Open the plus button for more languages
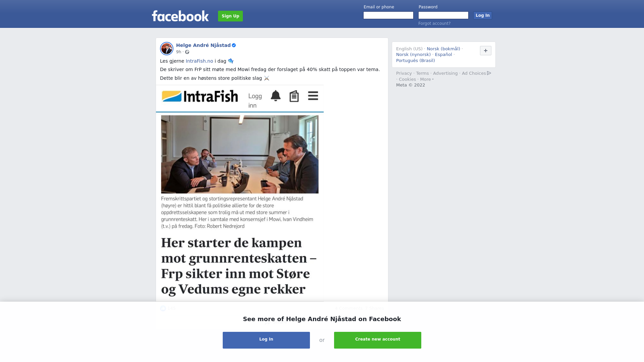 tap(486, 51)
